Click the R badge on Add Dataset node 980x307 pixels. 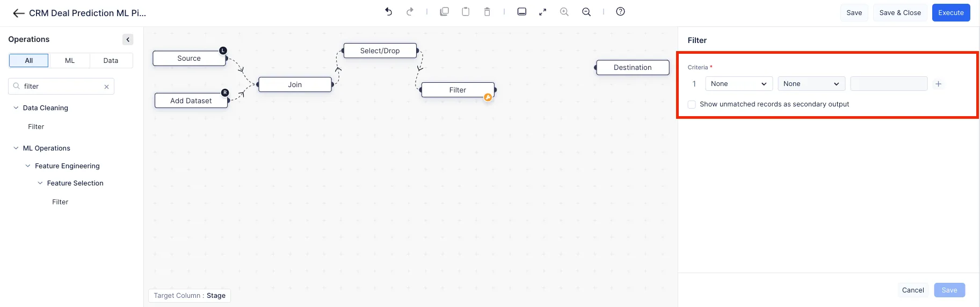tap(225, 93)
